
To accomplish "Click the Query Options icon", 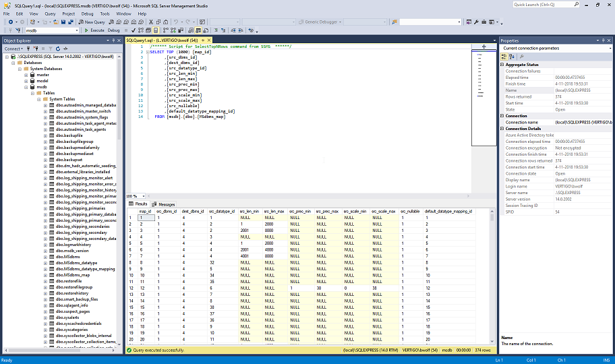I will pos(148,30).
